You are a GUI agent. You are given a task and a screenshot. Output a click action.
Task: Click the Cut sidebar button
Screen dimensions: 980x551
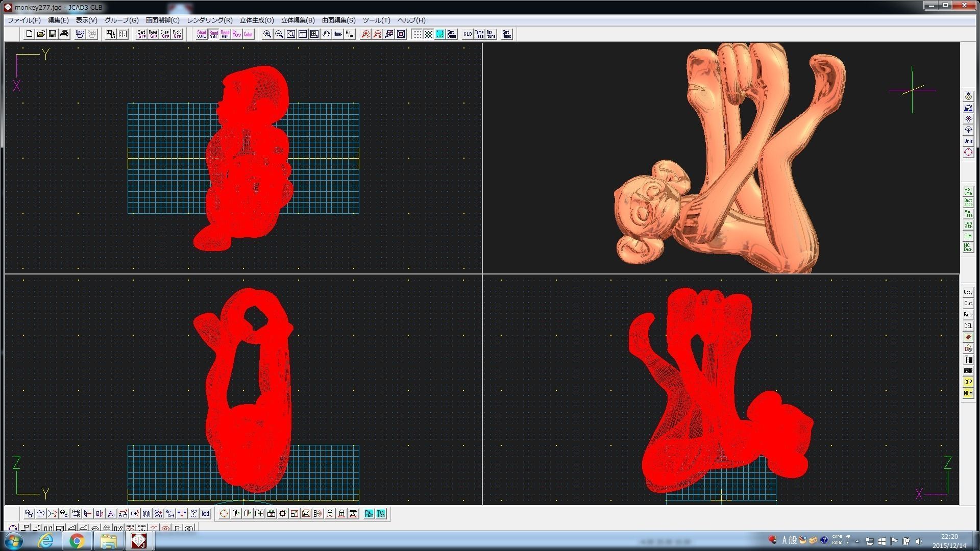click(x=968, y=304)
